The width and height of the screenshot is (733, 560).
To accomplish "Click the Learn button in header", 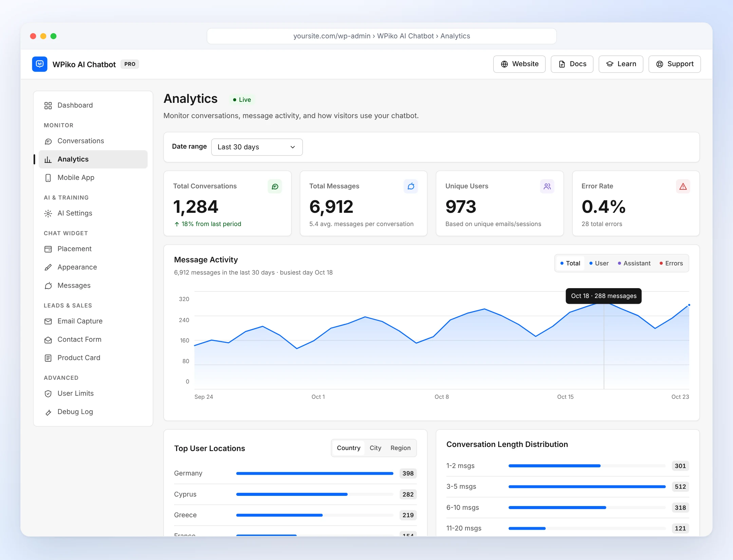I will (x=621, y=64).
